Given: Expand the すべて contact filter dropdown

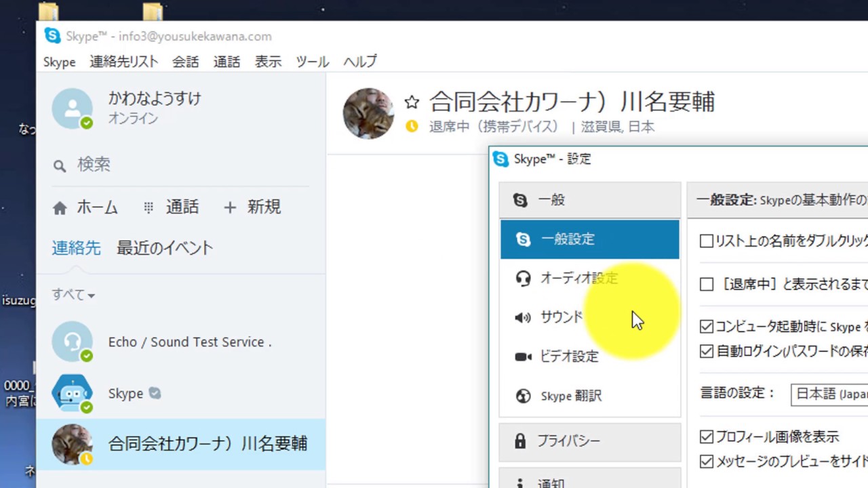Looking at the screenshot, I should point(73,295).
